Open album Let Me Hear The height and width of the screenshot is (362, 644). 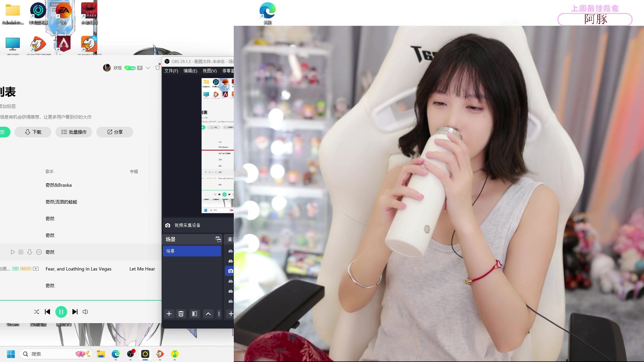pyautogui.click(x=142, y=269)
